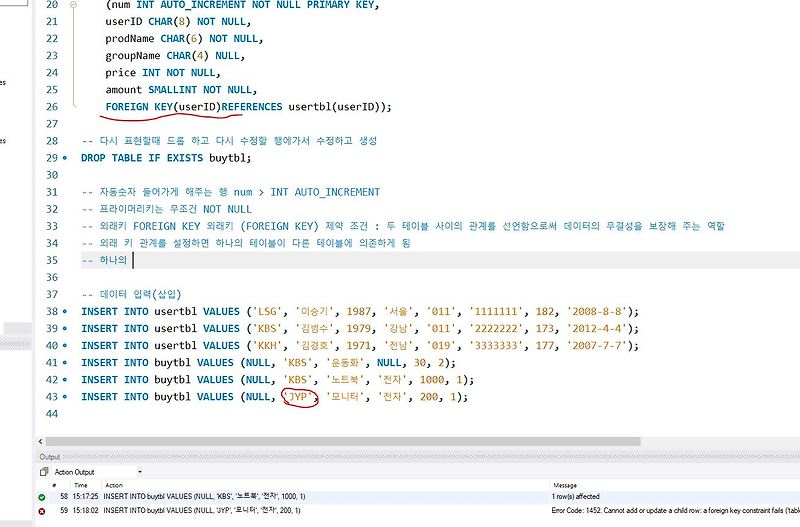Place cursor in comment on line 35

click(x=104, y=260)
